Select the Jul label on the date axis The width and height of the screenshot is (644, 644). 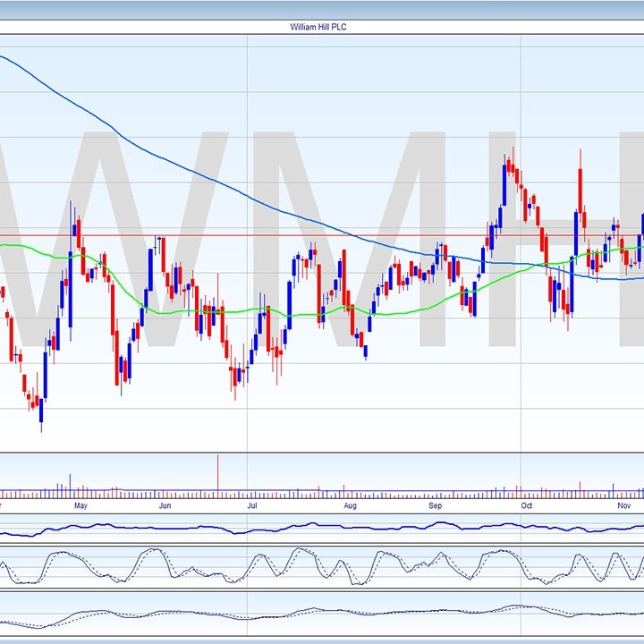pos(251,505)
